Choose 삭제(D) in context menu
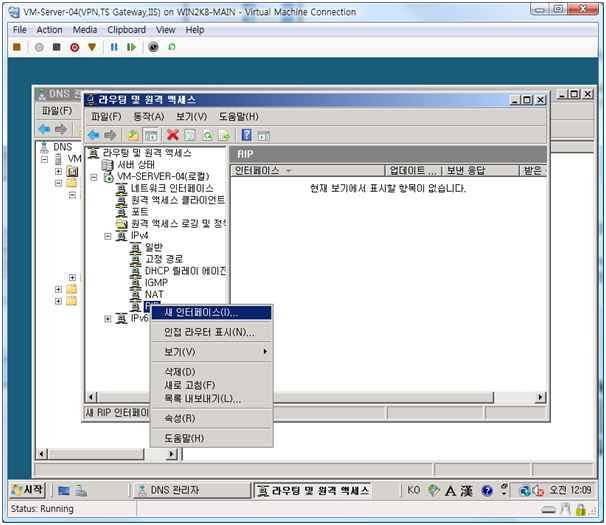 211,372
